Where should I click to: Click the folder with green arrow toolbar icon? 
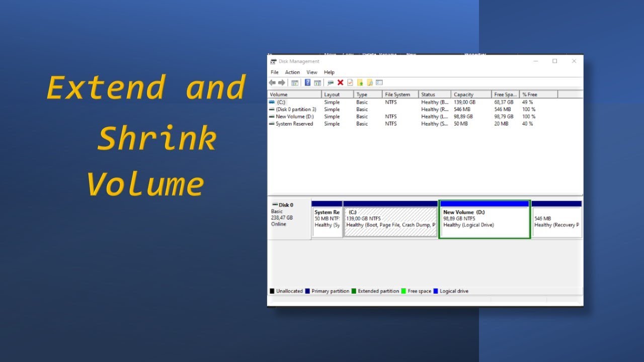(x=360, y=82)
